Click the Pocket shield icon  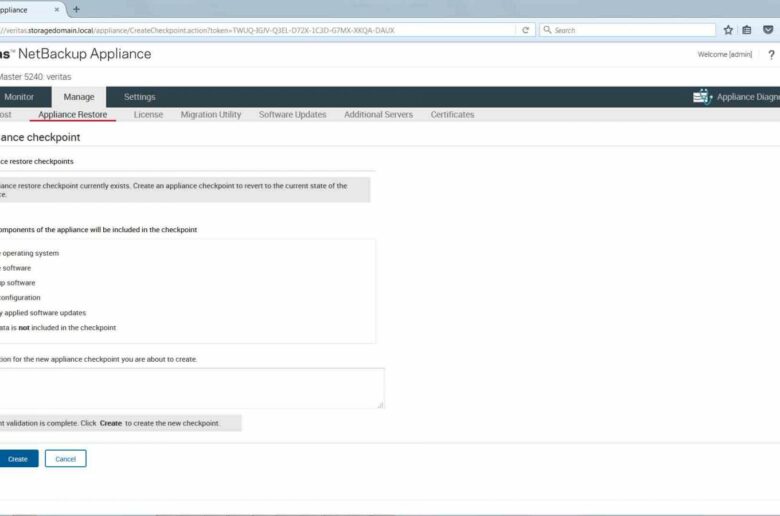click(768, 30)
